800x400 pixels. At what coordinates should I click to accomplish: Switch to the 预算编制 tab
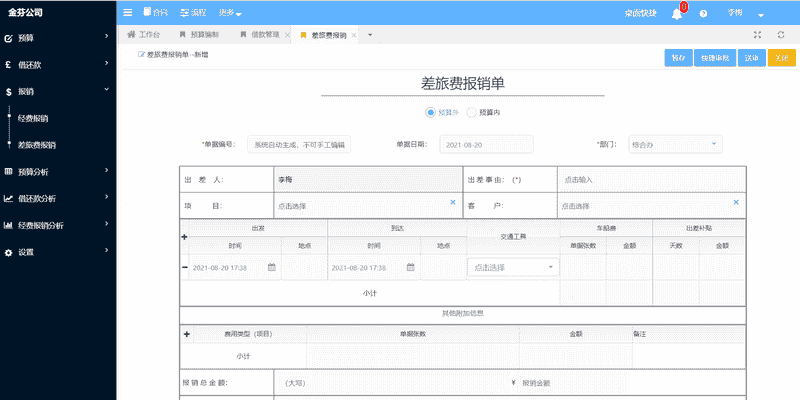(x=199, y=35)
